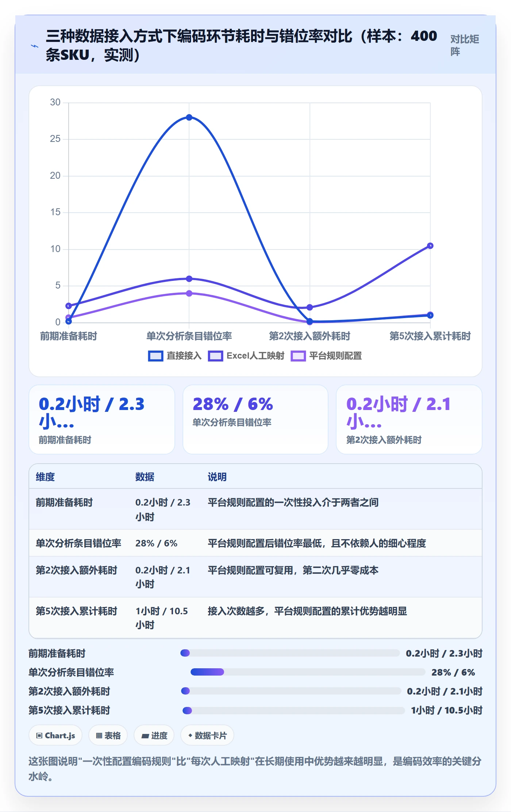Select the chart peak point at 28
Screen dimensions: 511x812
tap(189, 117)
